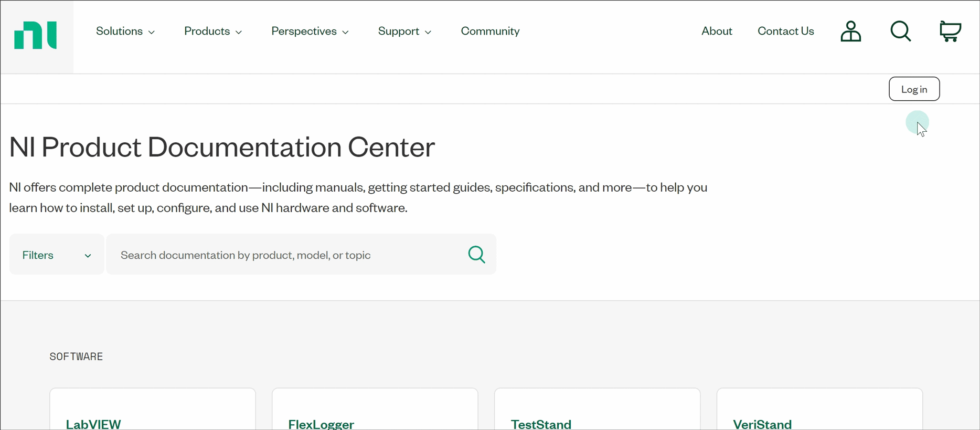Expand the Products menu

pos(213,31)
